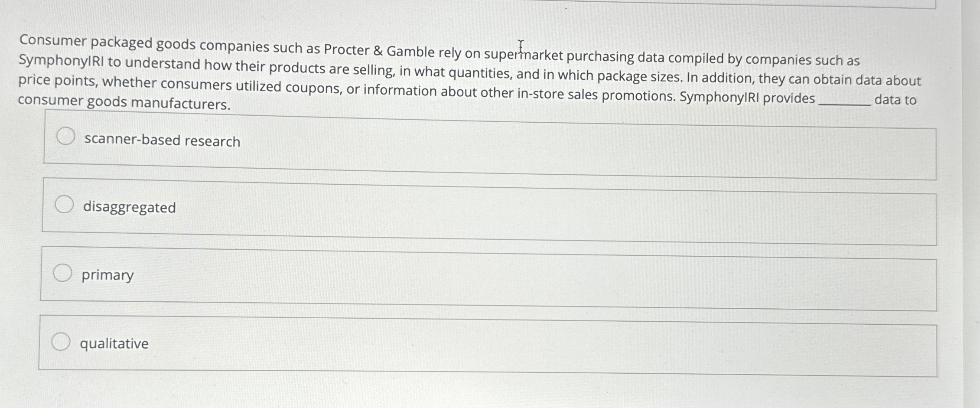Screen dimensions: 980x408
Task: Click the disaggregated label text
Action: (130, 208)
